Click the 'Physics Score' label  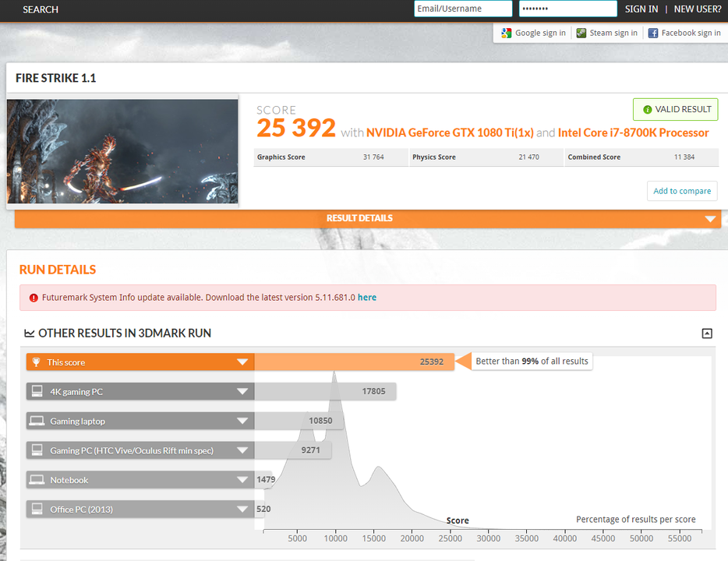coord(434,157)
